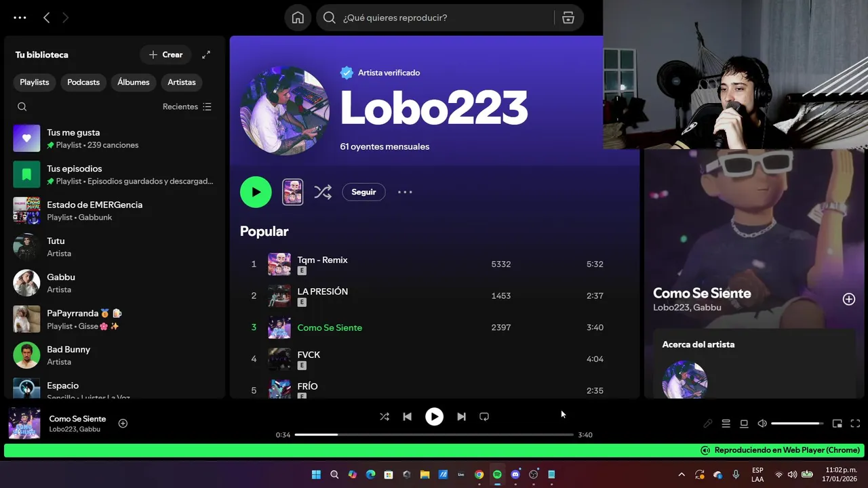Open the play queue icon

[726, 424]
